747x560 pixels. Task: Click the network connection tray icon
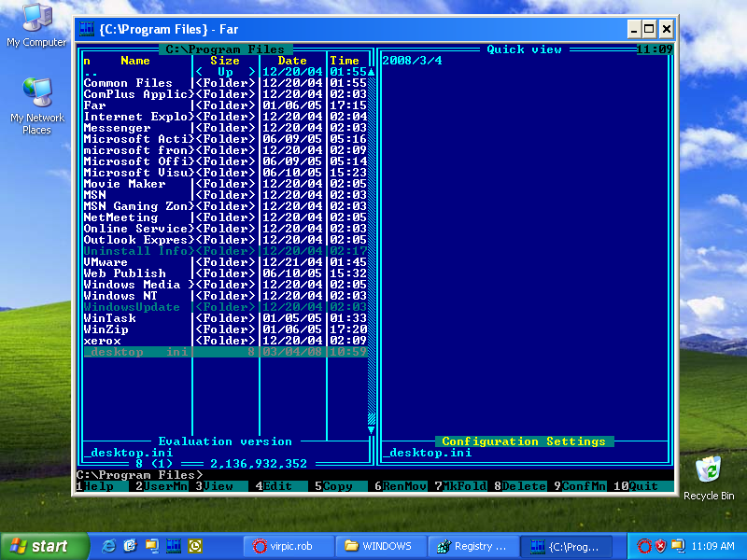pyautogui.click(x=677, y=546)
